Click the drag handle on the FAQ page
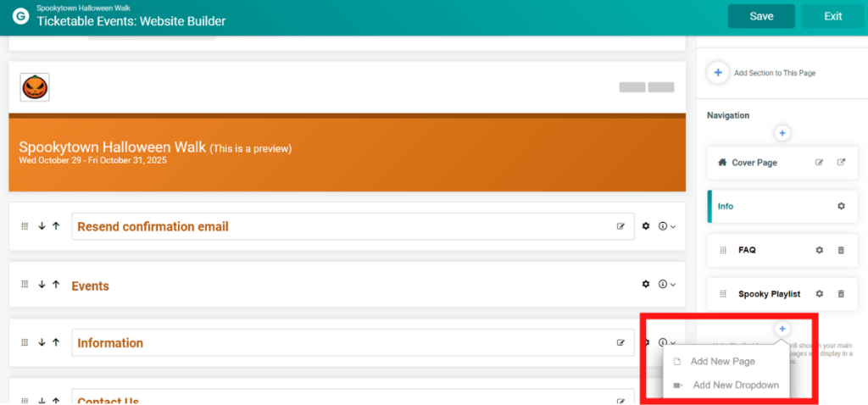Image resolution: width=868 pixels, height=405 pixels. [x=723, y=250]
